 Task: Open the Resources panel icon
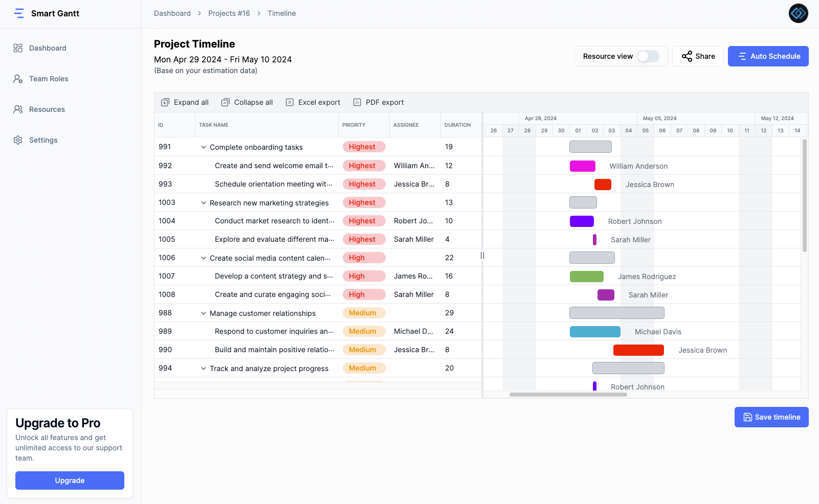pyautogui.click(x=17, y=109)
